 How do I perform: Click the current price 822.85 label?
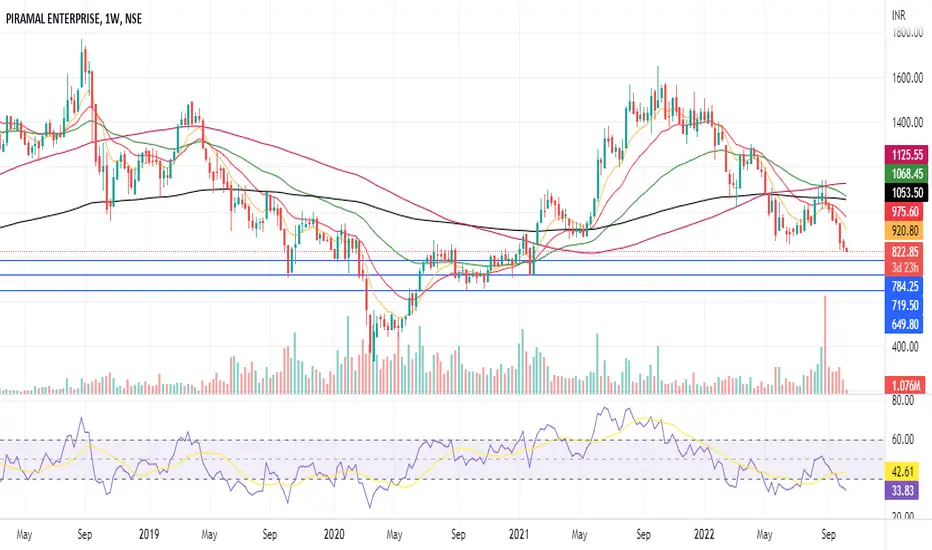tap(904, 252)
